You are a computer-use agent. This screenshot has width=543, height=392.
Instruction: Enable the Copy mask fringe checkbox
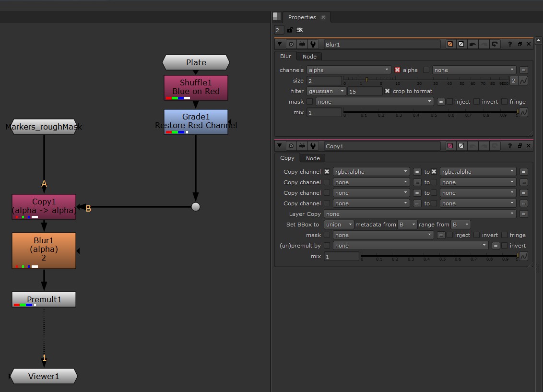pyautogui.click(x=505, y=235)
